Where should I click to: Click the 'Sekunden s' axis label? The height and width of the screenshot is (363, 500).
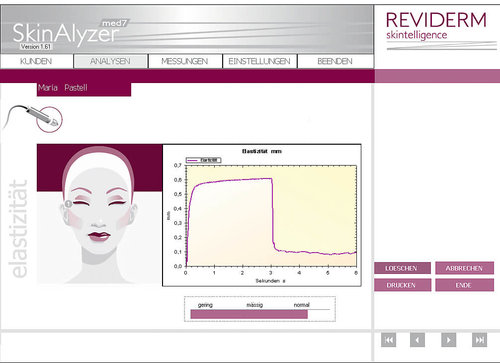[270, 281]
